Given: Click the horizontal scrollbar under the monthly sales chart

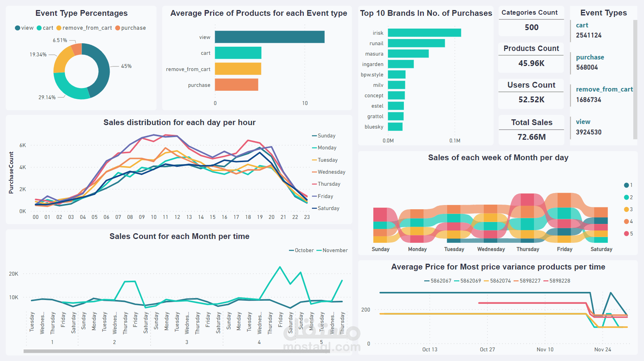Looking at the screenshot, I should pos(177,351).
